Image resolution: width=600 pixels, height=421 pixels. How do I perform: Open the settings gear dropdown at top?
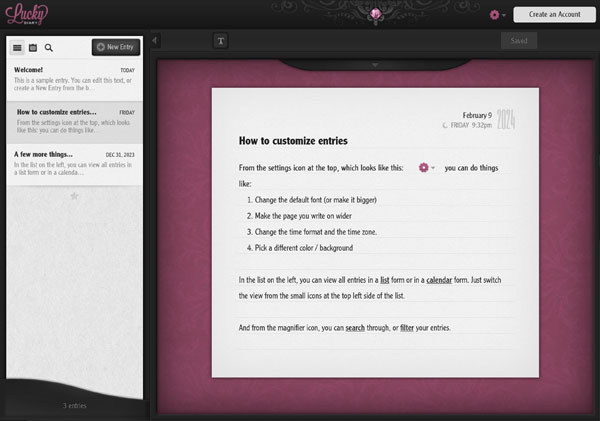496,15
